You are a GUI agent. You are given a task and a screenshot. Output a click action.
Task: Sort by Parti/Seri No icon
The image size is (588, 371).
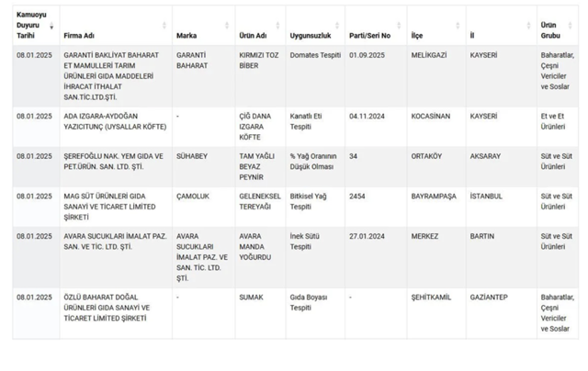[x=401, y=26]
